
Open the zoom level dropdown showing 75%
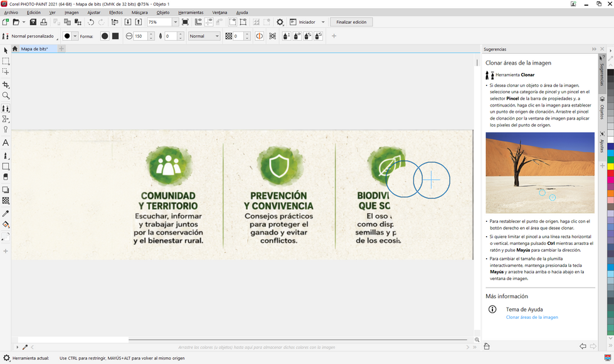(176, 22)
